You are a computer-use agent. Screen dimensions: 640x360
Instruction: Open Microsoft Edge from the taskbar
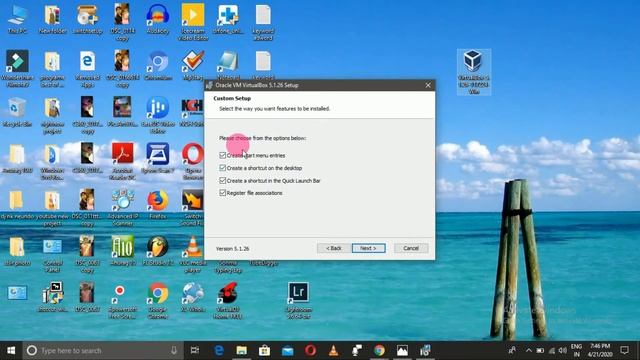pyautogui.click(x=219, y=350)
